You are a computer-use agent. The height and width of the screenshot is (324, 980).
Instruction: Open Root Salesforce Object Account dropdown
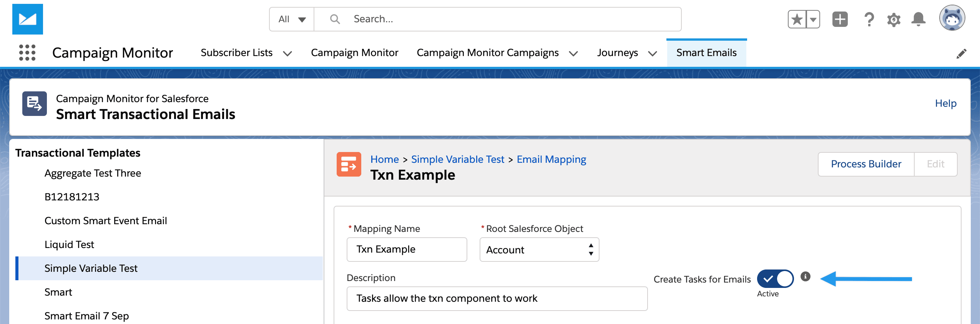539,250
